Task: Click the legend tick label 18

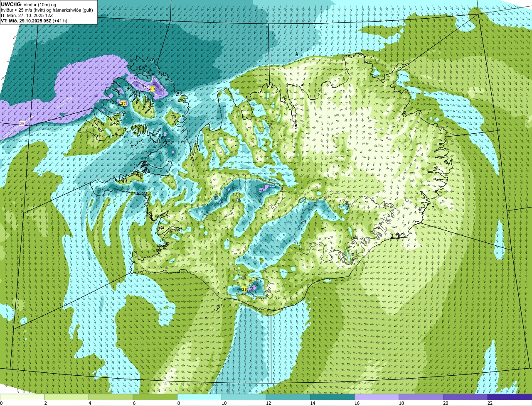Action: (401, 403)
